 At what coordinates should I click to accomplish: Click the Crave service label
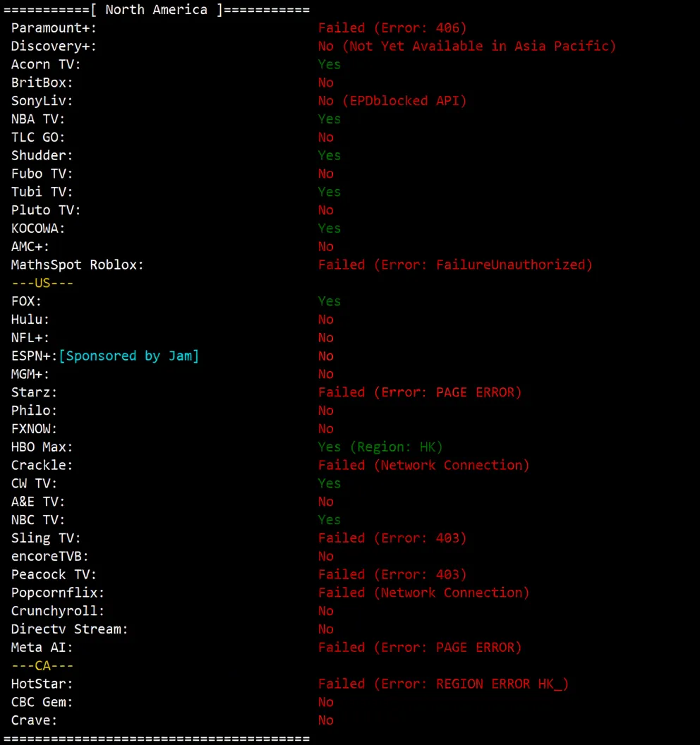[x=34, y=720]
